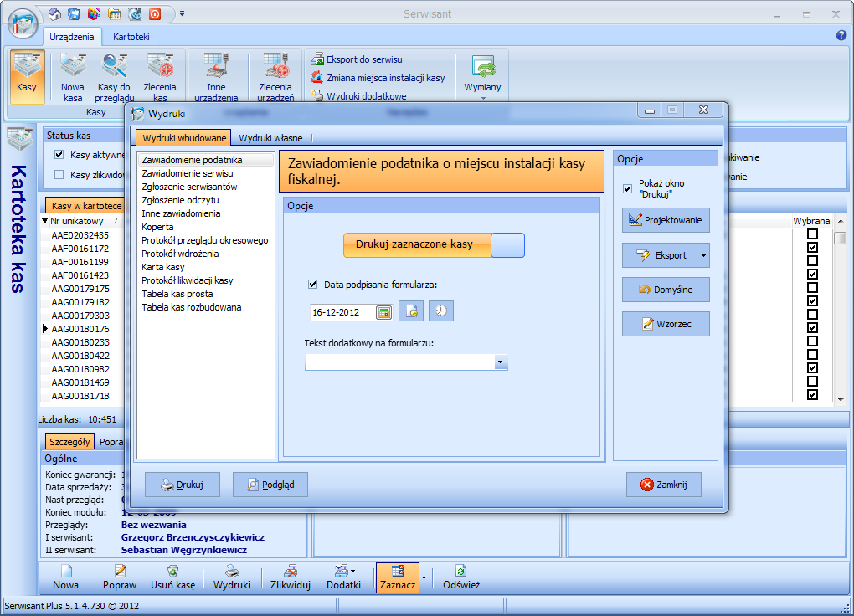Click the clock icon beside the date field
This screenshot has width=854, height=616.
pyautogui.click(x=441, y=311)
